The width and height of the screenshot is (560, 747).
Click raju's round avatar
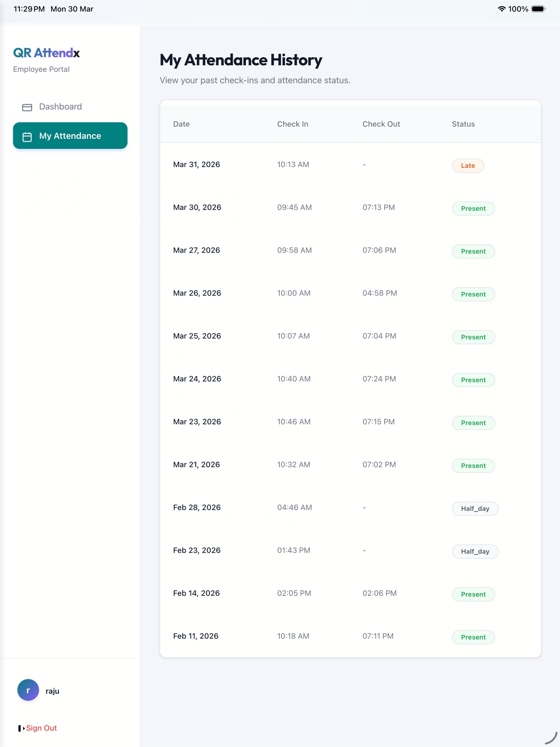(28, 690)
